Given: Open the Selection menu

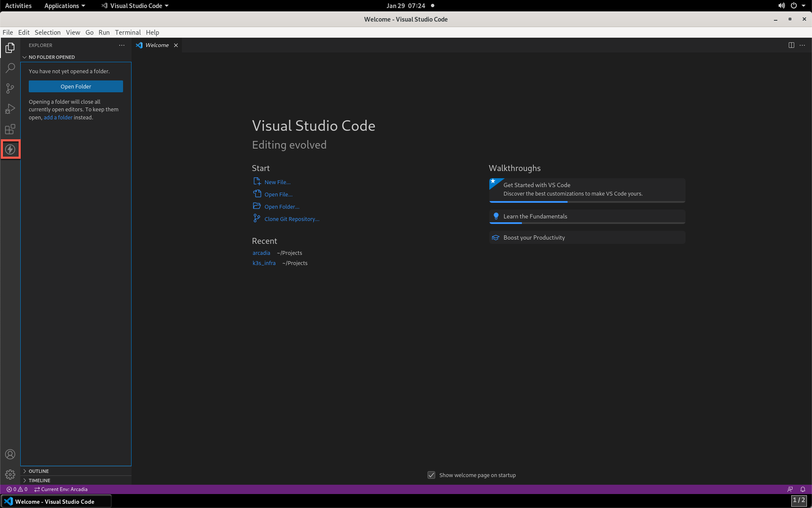Looking at the screenshot, I should pos(47,33).
